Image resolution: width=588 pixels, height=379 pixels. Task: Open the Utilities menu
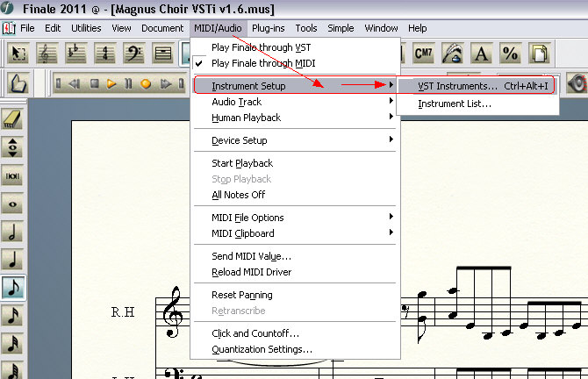(86, 28)
